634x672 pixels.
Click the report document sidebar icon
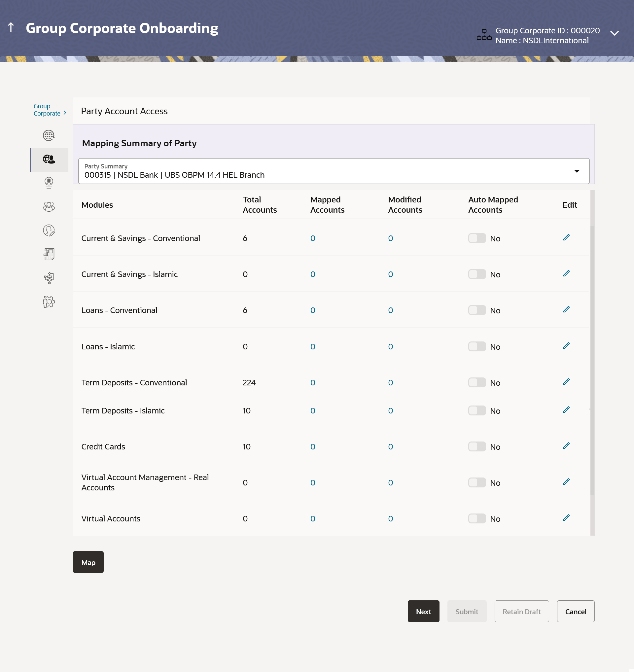pyautogui.click(x=49, y=254)
